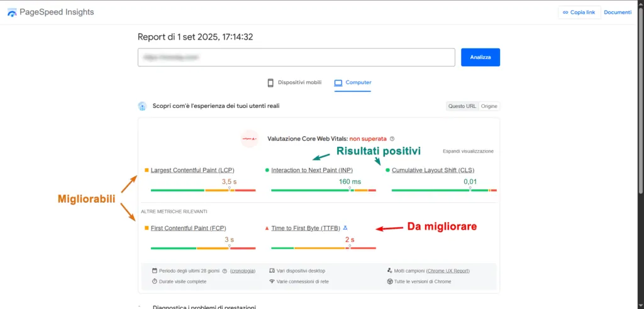Click the non superata status text
Screen dimensions: 644x309
[368, 139]
